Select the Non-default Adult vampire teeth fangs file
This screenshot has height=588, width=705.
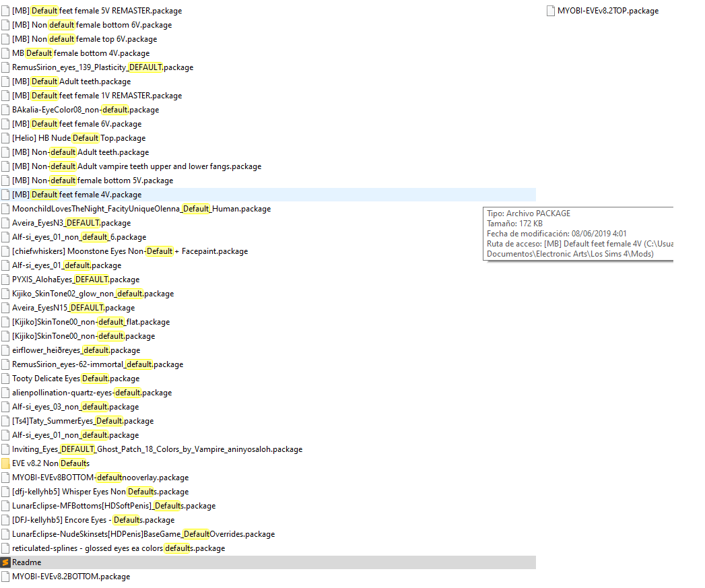(x=137, y=166)
